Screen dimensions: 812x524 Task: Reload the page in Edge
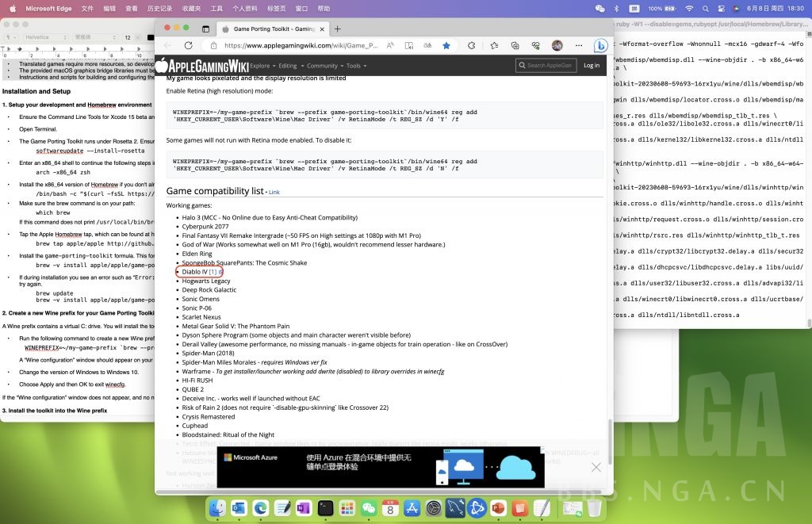188,46
